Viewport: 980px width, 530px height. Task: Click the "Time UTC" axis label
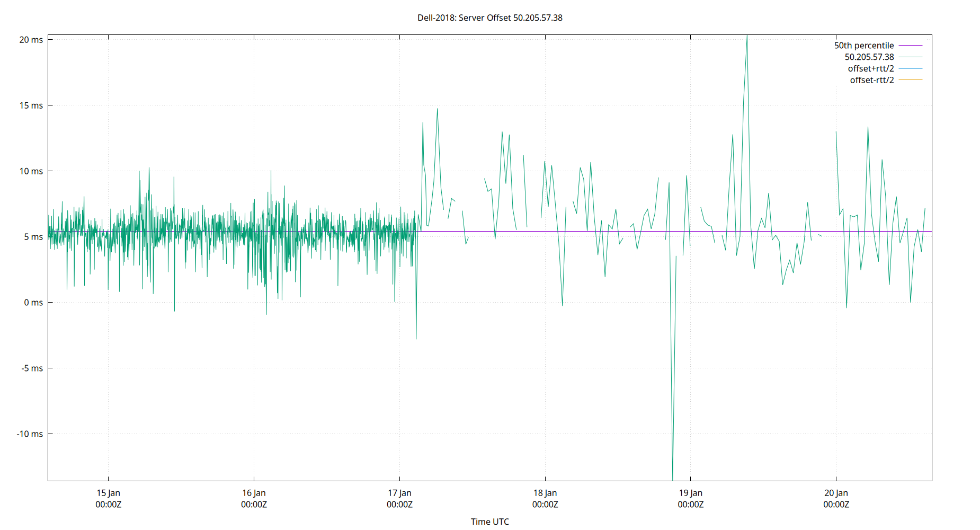pyautogui.click(x=490, y=522)
